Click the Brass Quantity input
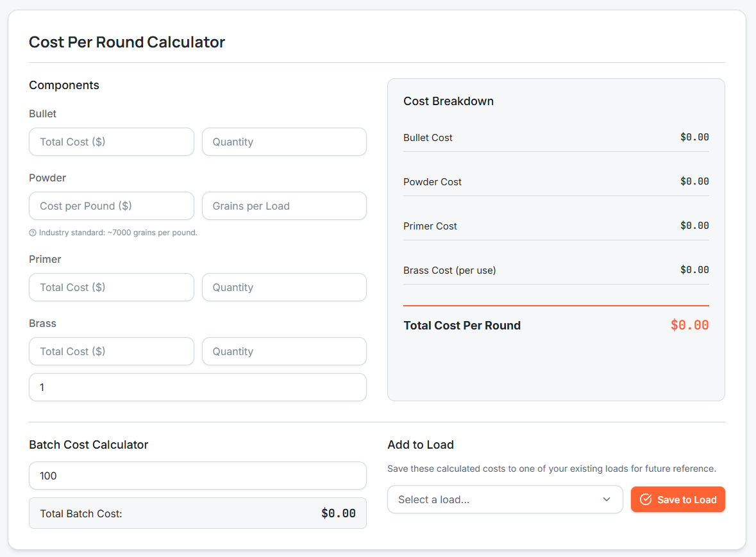The height and width of the screenshot is (557, 756). 284,351
